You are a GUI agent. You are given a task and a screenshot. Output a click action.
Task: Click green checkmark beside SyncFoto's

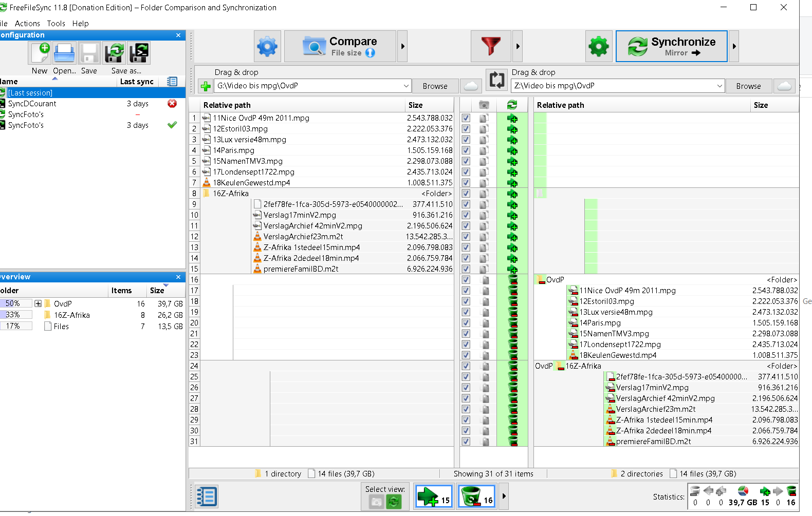click(x=172, y=125)
